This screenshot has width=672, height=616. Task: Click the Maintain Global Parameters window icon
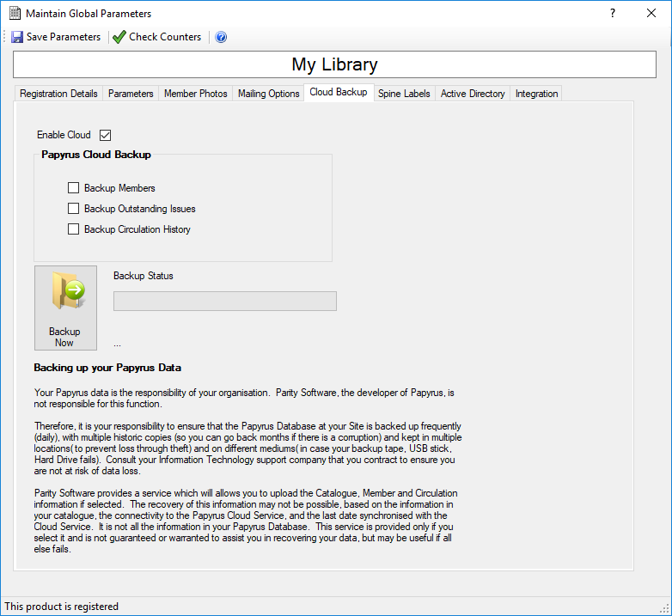click(x=15, y=13)
